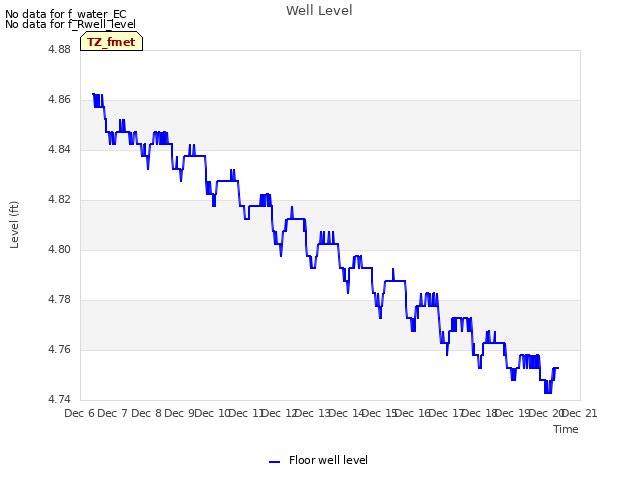The width and height of the screenshot is (640, 480).
Task: Click the Dec 16 x-axis label
Action: [x=413, y=413]
